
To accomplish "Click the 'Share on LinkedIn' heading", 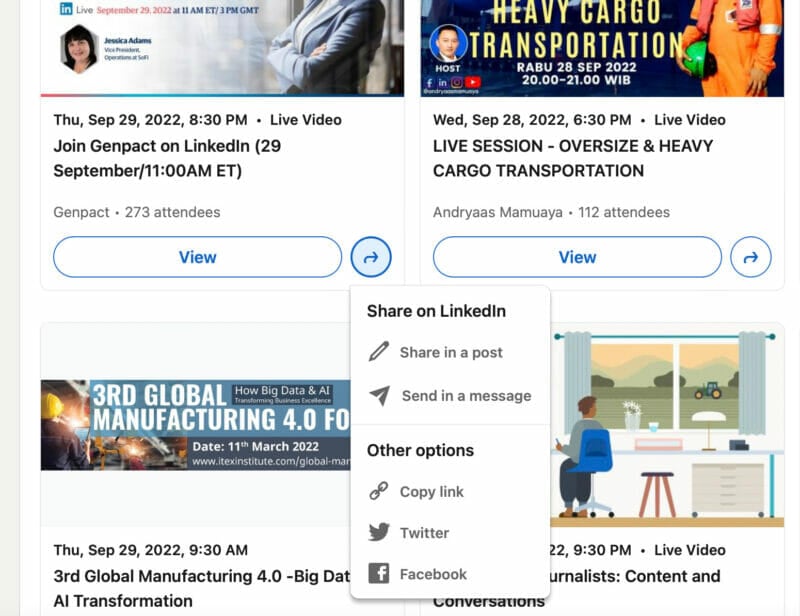I will pos(436,311).
